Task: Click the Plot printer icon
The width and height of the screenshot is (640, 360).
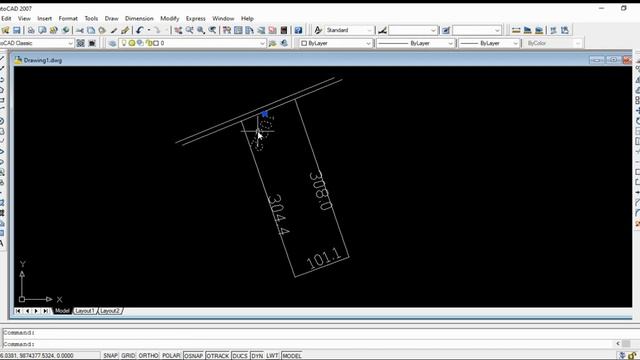Action: coord(31,30)
